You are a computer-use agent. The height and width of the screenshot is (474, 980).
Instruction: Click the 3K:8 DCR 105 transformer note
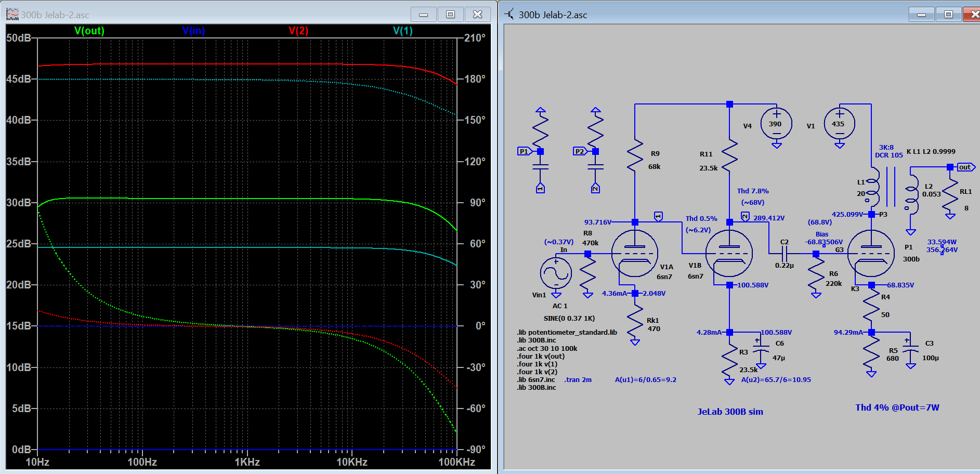pyautogui.click(x=888, y=151)
